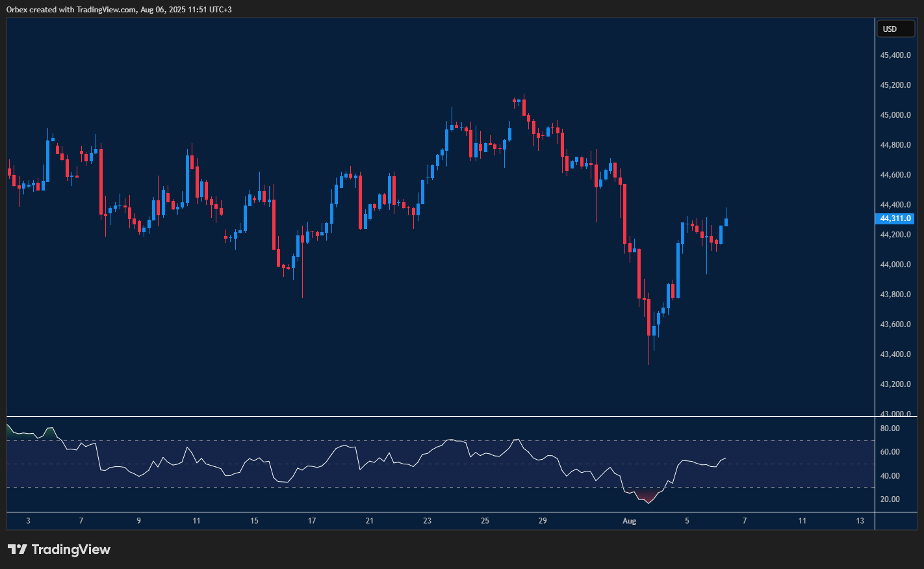Click the Orbex attribution header text

(x=119, y=9)
